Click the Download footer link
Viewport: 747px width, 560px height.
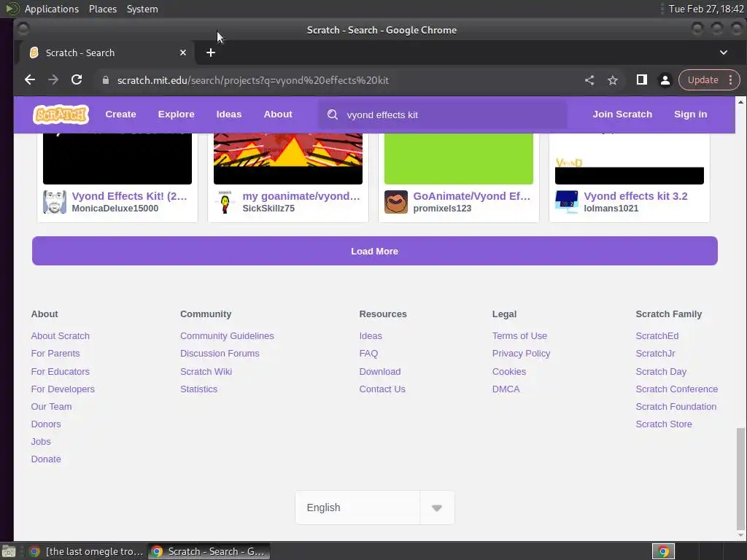coord(379,371)
